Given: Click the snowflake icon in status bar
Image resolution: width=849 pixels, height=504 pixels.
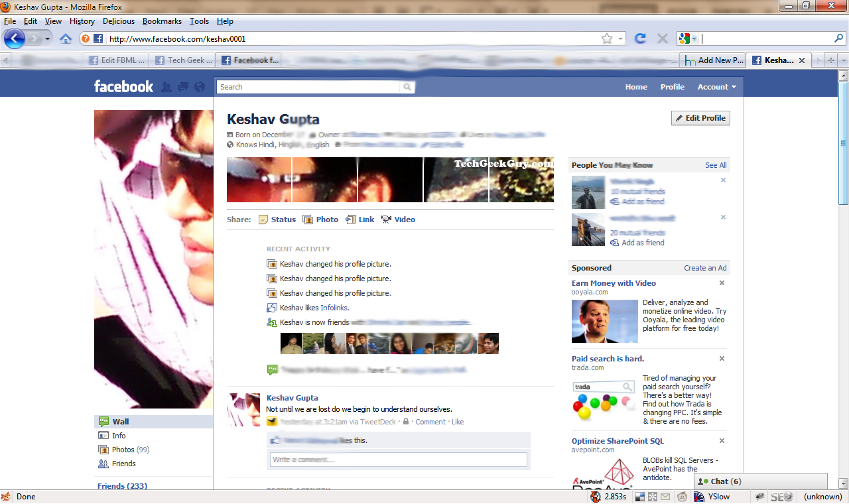Looking at the screenshot, I should tap(653, 497).
